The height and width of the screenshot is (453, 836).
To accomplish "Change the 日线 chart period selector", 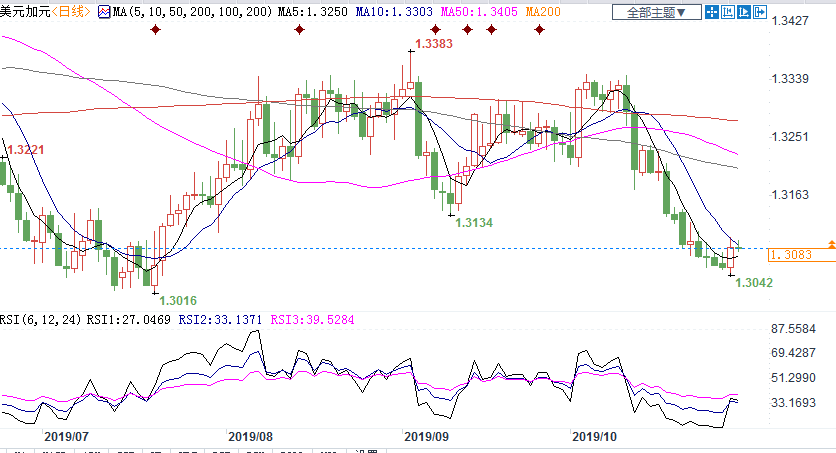I will click(70, 12).
